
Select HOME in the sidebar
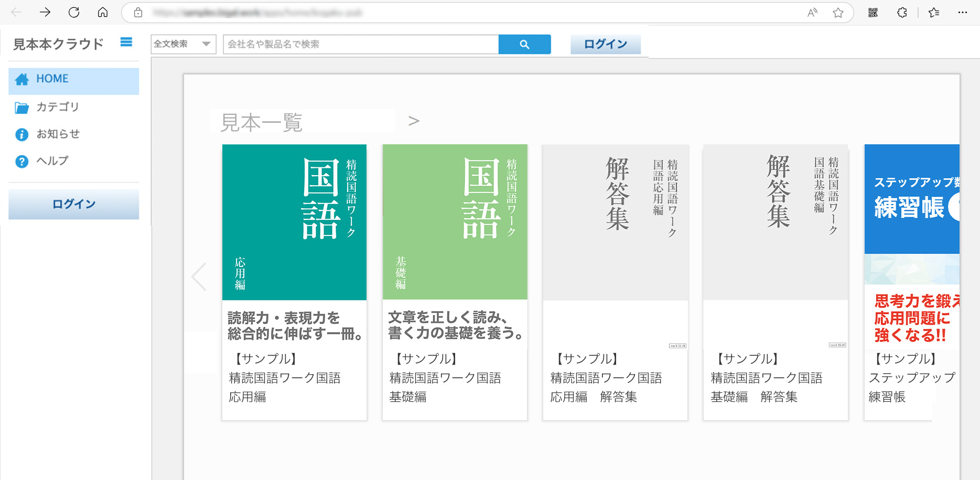coord(73,80)
